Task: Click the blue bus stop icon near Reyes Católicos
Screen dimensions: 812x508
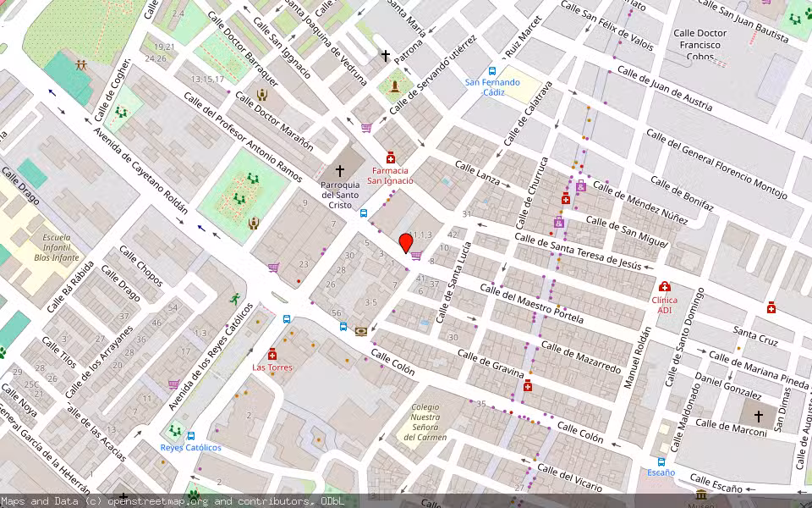Action: 191,435
